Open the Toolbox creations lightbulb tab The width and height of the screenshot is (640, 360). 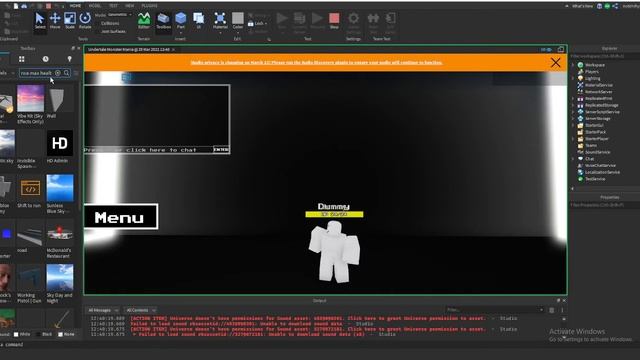tap(69, 59)
